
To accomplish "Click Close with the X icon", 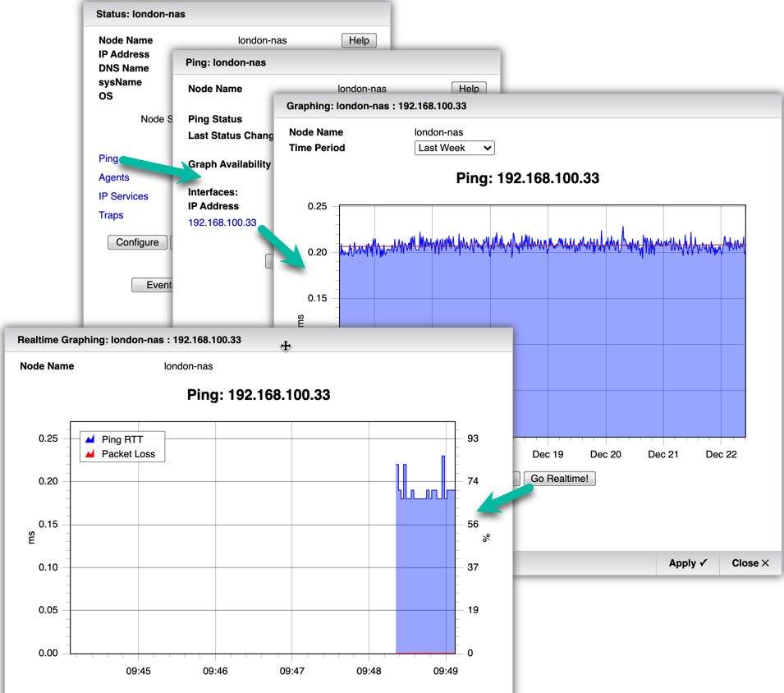I will pyautogui.click(x=750, y=563).
